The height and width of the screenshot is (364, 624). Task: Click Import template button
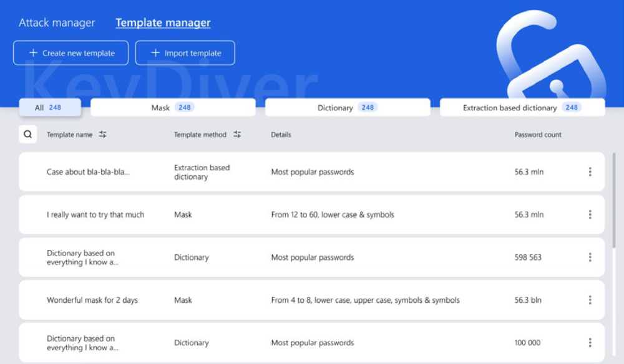coord(185,53)
